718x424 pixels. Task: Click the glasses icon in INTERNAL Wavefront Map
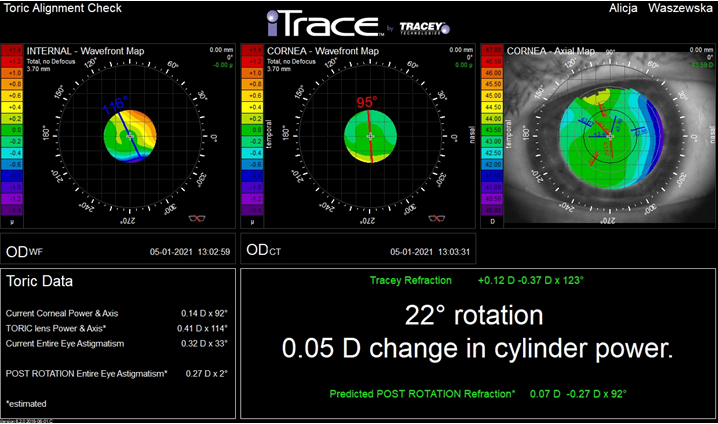point(197,218)
